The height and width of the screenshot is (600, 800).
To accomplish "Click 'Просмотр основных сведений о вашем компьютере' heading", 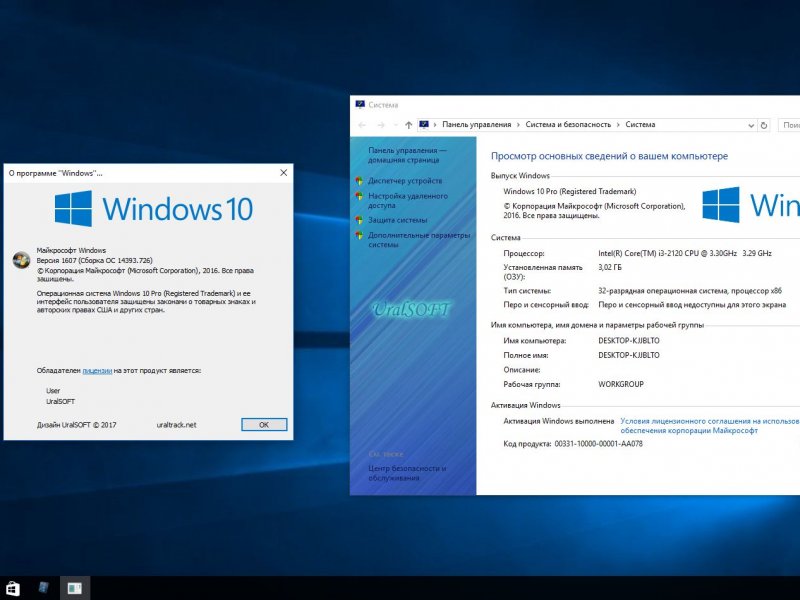I will point(609,156).
